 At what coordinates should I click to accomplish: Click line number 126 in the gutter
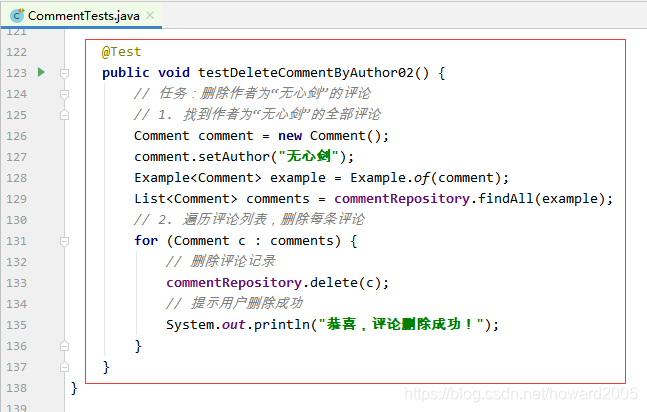(x=17, y=136)
